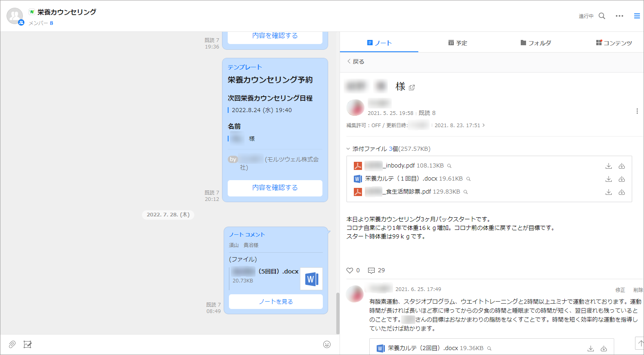Click 戻る to go back

[x=355, y=62]
